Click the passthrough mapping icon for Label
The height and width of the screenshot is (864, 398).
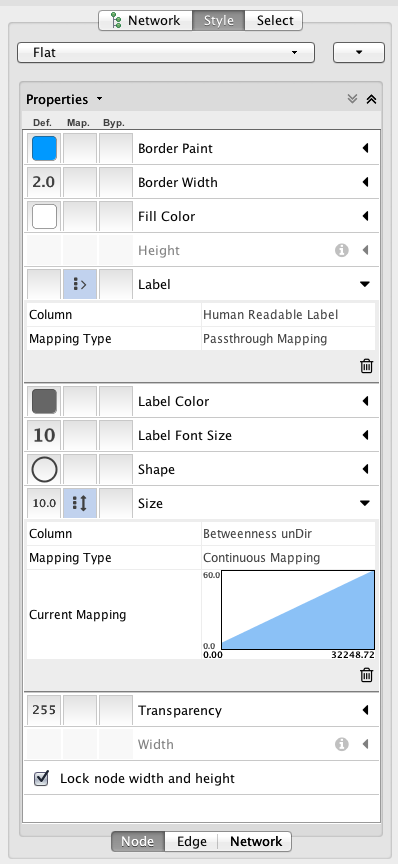(80, 284)
